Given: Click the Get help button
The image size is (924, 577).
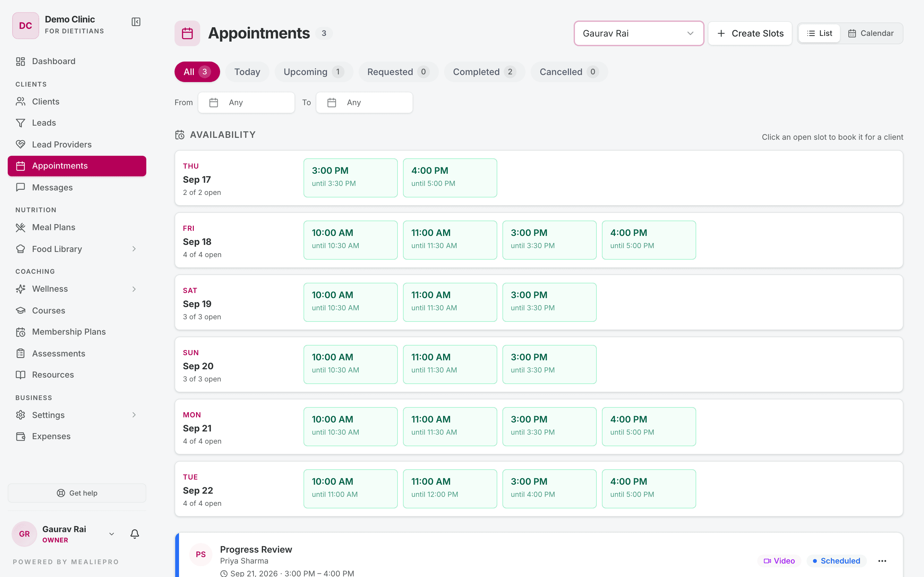Looking at the screenshot, I should (77, 493).
